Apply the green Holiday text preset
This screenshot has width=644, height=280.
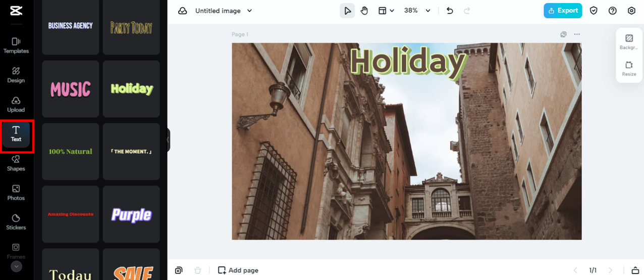tap(131, 89)
